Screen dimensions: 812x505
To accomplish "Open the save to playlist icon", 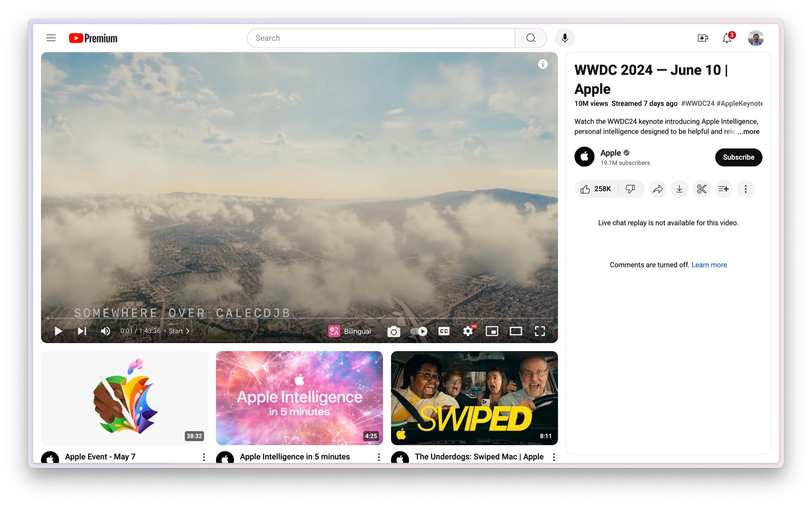I will pyautogui.click(x=723, y=189).
